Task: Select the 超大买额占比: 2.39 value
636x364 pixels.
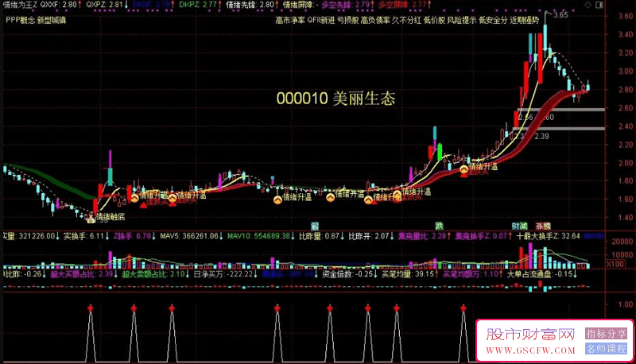Action: coord(83,274)
